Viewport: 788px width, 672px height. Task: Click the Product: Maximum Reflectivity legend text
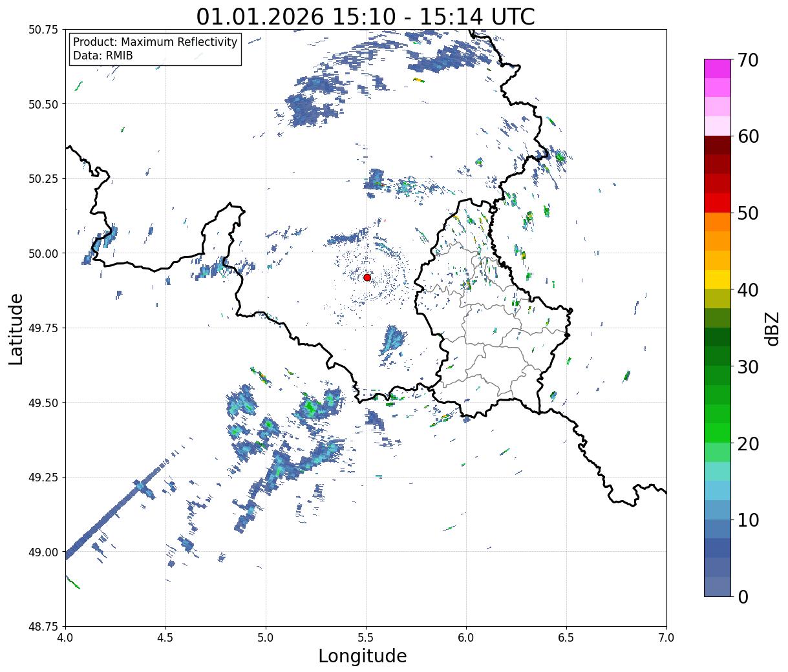pos(155,42)
